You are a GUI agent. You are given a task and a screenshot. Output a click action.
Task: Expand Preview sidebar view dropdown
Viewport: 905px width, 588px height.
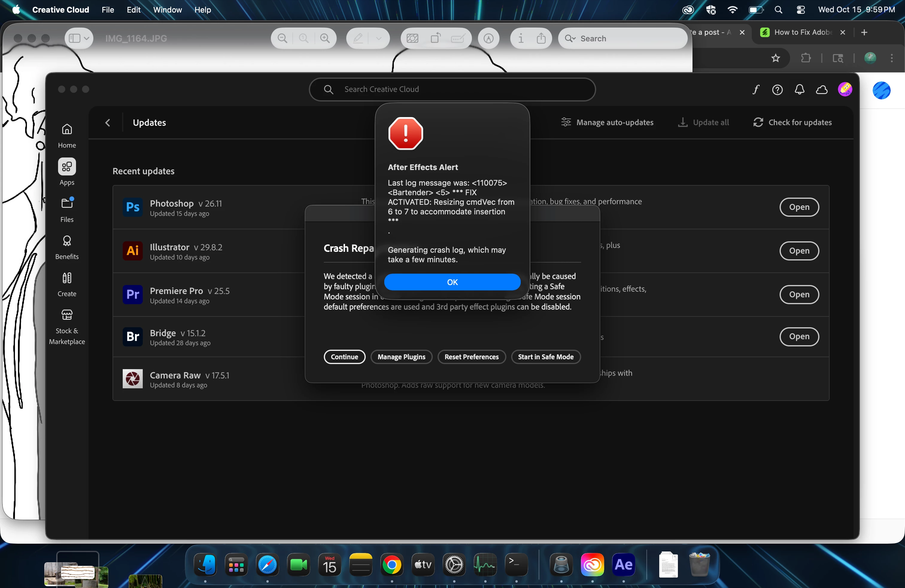(86, 38)
